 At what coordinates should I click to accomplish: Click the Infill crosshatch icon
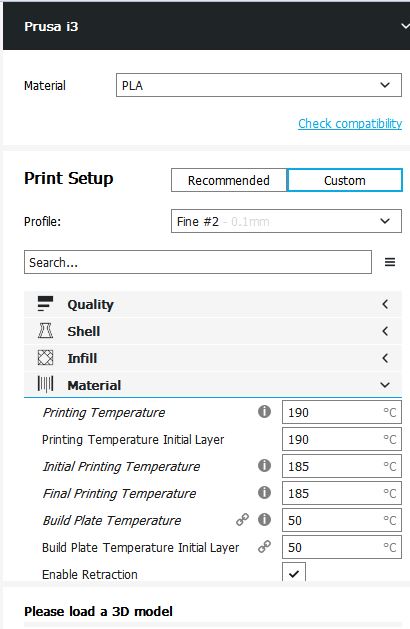point(45,357)
